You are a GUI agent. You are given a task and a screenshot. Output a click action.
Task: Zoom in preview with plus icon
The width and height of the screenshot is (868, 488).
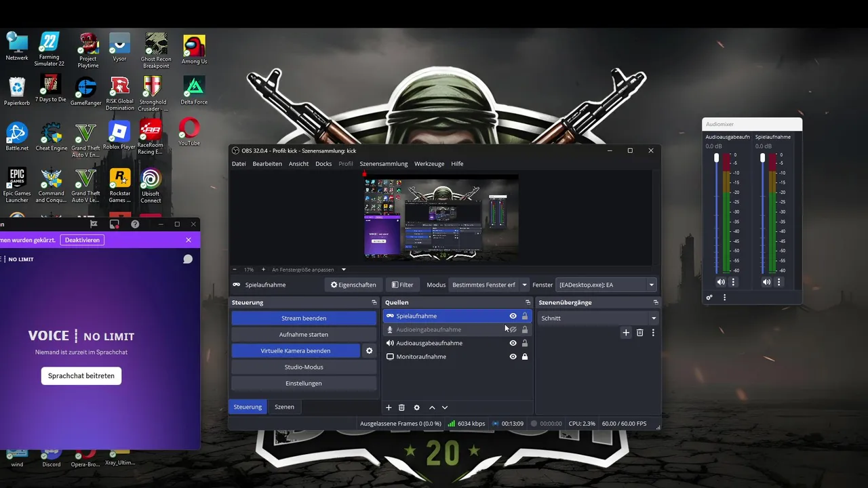click(x=264, y=270)
